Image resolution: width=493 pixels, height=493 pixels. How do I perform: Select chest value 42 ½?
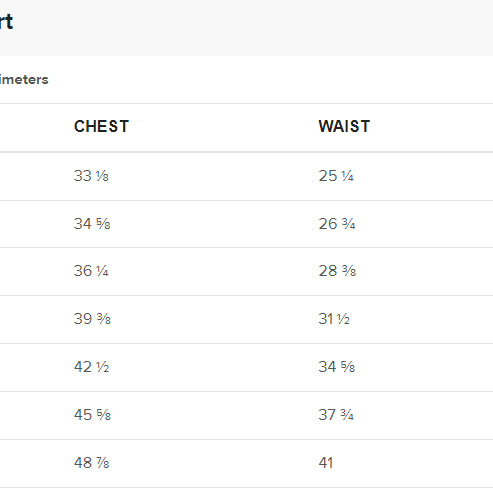91,367
